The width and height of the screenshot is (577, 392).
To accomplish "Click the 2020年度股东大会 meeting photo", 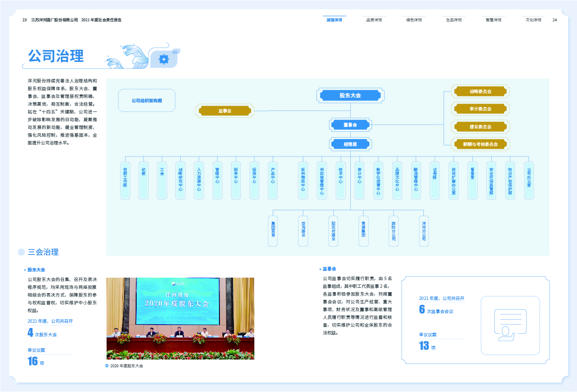I will click(180, 318).
